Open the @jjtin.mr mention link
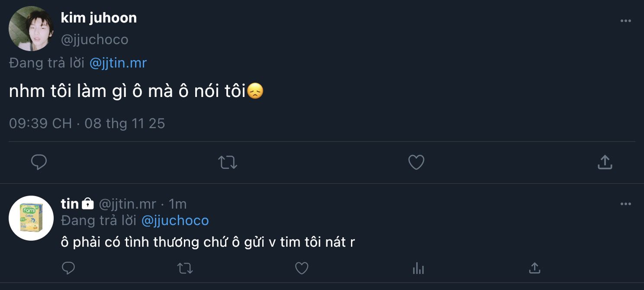 118,63
